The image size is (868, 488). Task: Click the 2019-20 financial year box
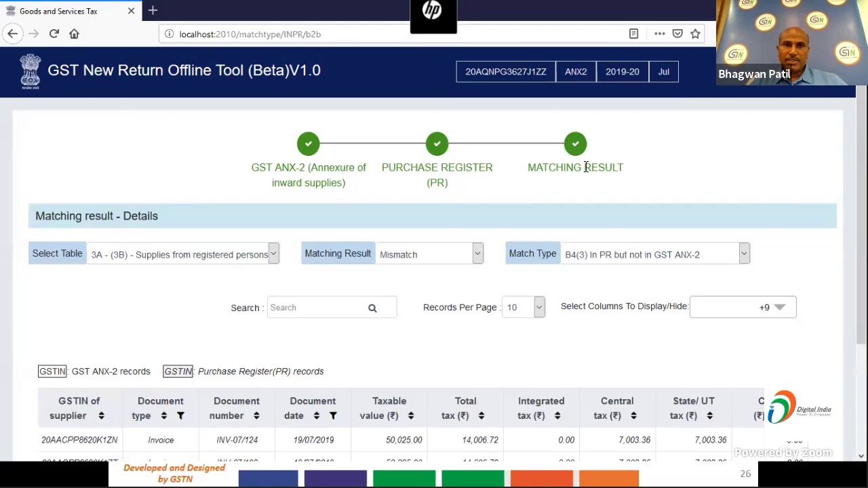pyautogui.click(x=623, y=72)
